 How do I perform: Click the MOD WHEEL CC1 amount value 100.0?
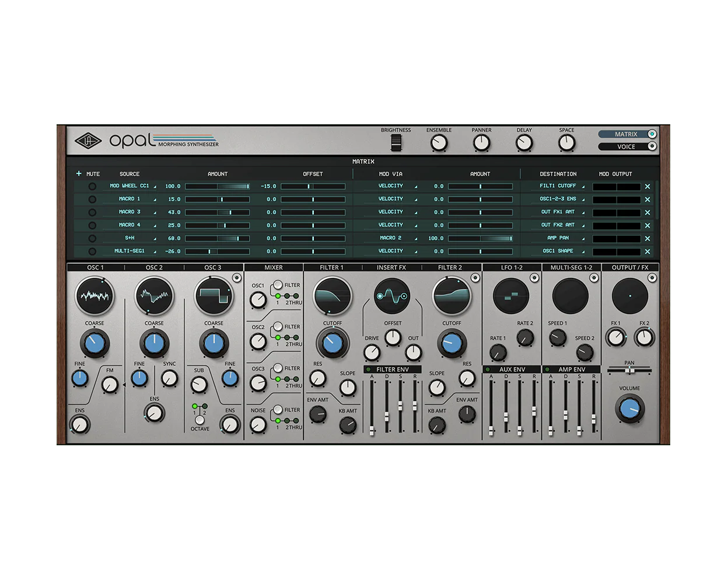tap(173, 187)
